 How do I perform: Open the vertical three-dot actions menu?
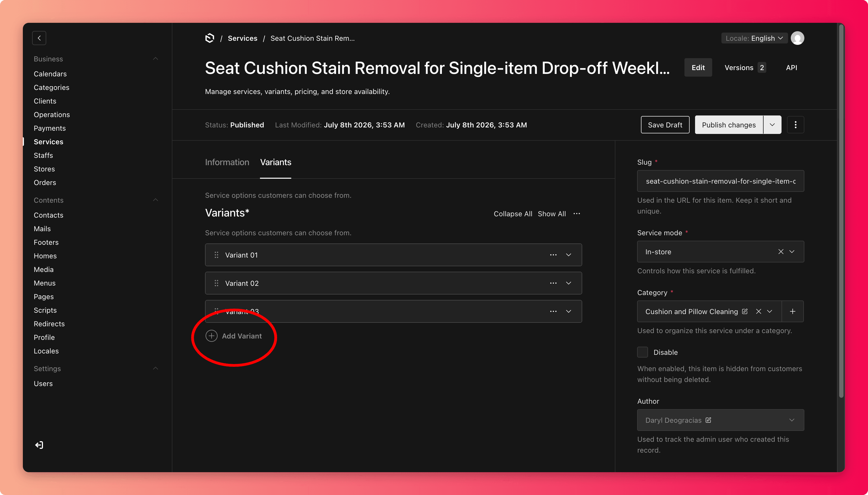[795, 125]
